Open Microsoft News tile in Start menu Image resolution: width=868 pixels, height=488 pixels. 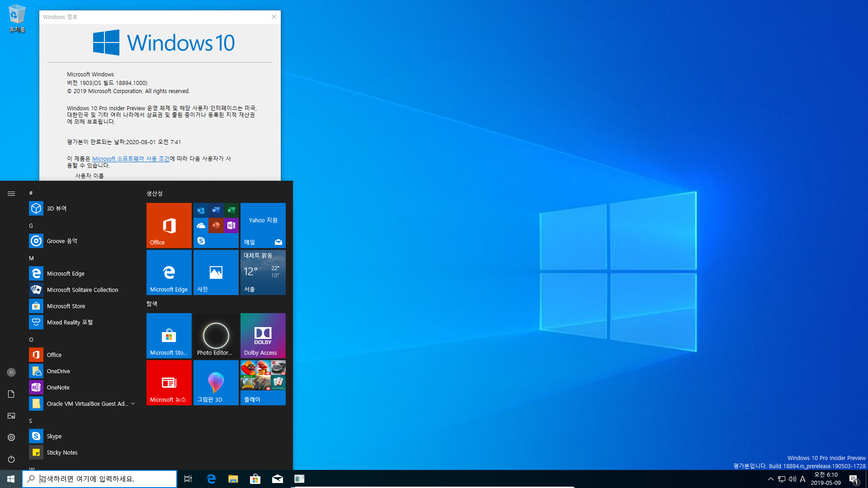[169, 383]
